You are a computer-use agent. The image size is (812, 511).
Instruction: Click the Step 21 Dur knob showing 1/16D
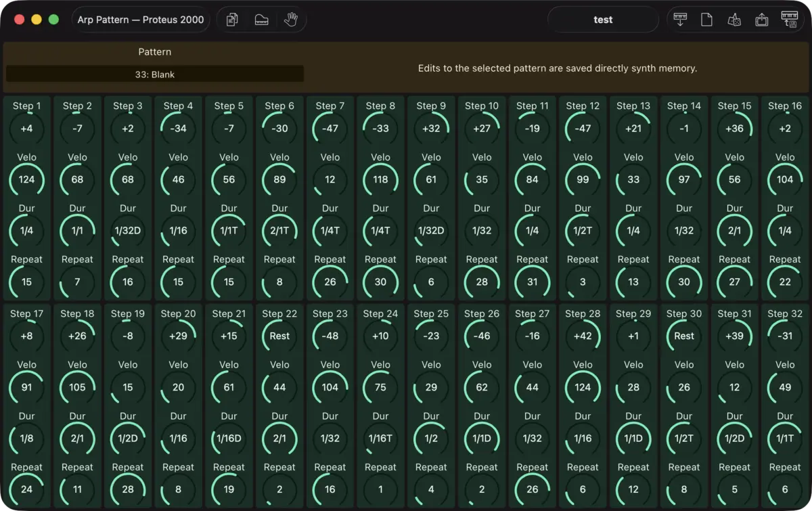pos(229,439)
